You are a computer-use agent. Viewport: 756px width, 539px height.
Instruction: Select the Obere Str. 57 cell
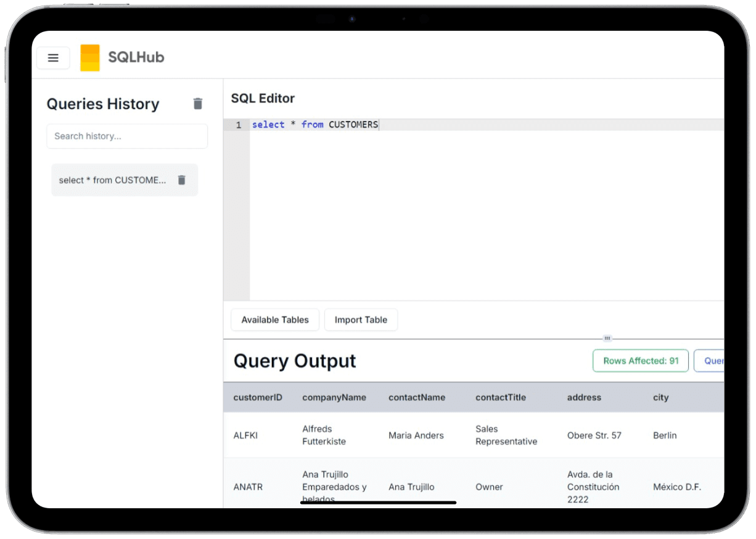(594, 435)
